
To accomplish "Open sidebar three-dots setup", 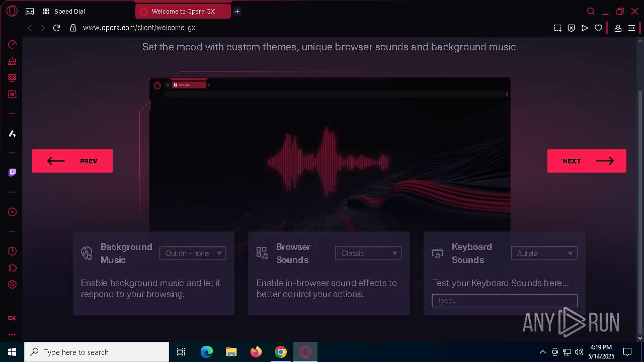I will coord(12,334).
